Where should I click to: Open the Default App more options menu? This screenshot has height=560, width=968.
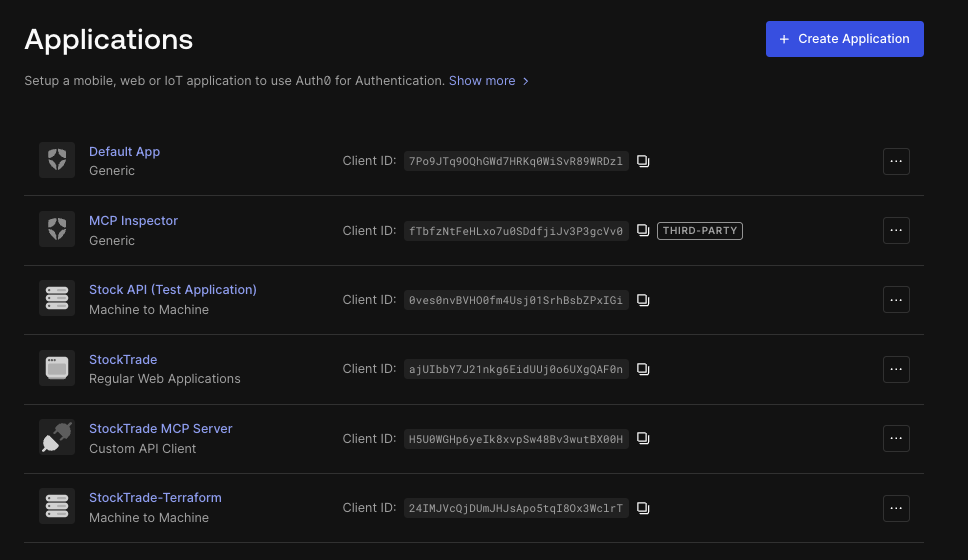point(896,161)
